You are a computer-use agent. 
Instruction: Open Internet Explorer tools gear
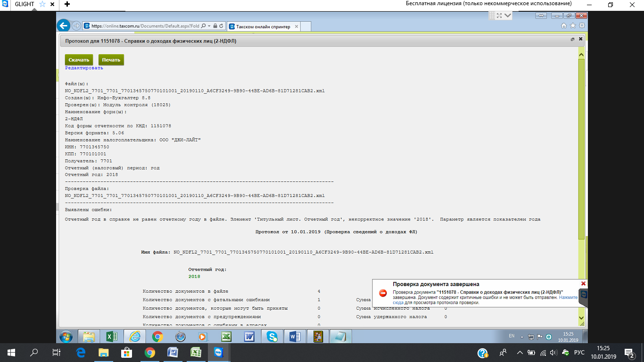point(582,26)
